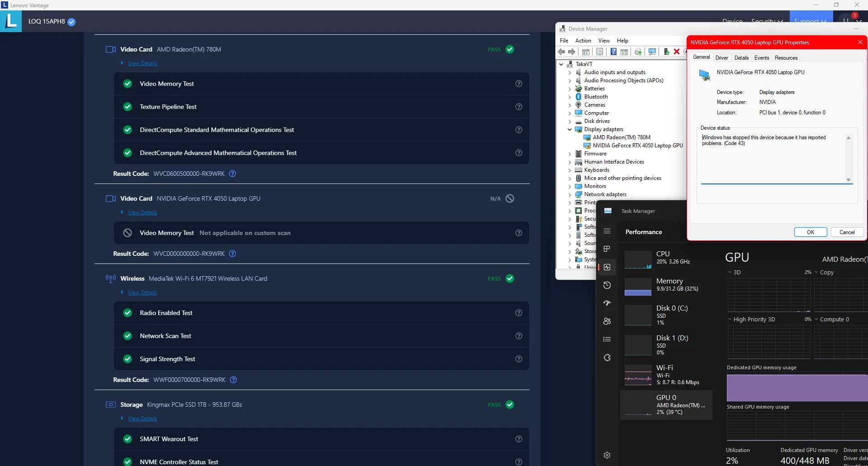Click scroll-down arrow in Device status box
868x466 pixels.
pyautogui.click(x=849, y=180)
